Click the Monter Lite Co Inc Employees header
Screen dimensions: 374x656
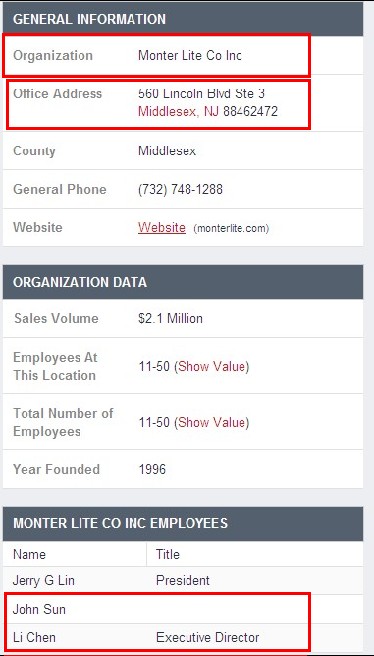[183, 523]
